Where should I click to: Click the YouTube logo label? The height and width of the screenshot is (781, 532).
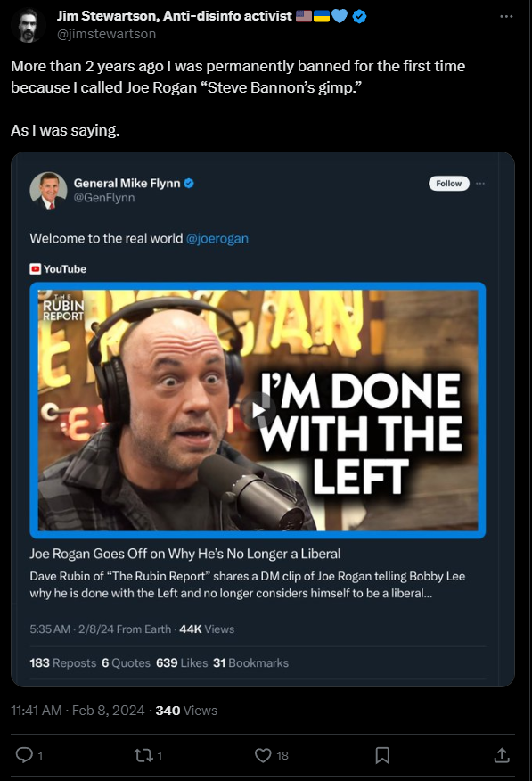click(58, 269)
